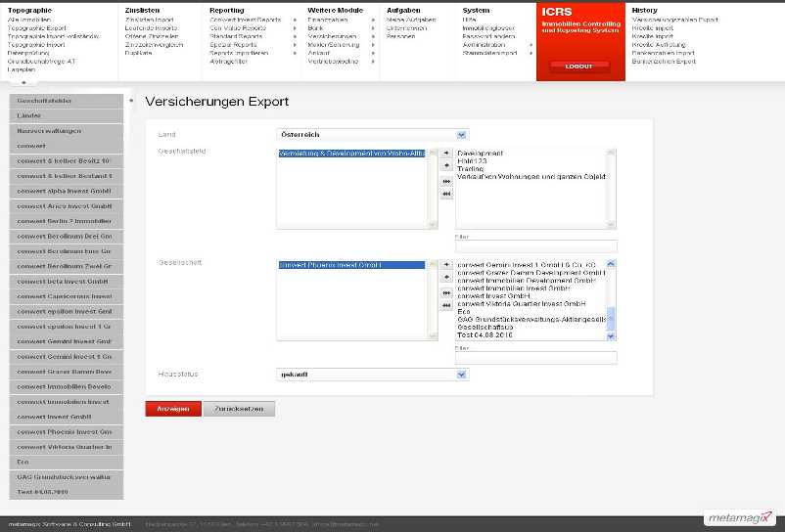
Task: Click the filter field below the Gesellschaft list
Action: pyautogui.click(x=536, y=358)
